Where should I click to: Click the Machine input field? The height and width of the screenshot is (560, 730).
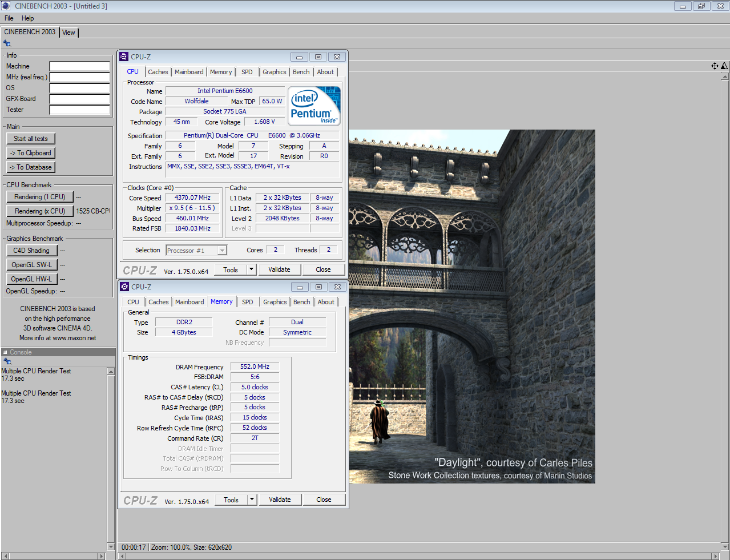(79, 67)
